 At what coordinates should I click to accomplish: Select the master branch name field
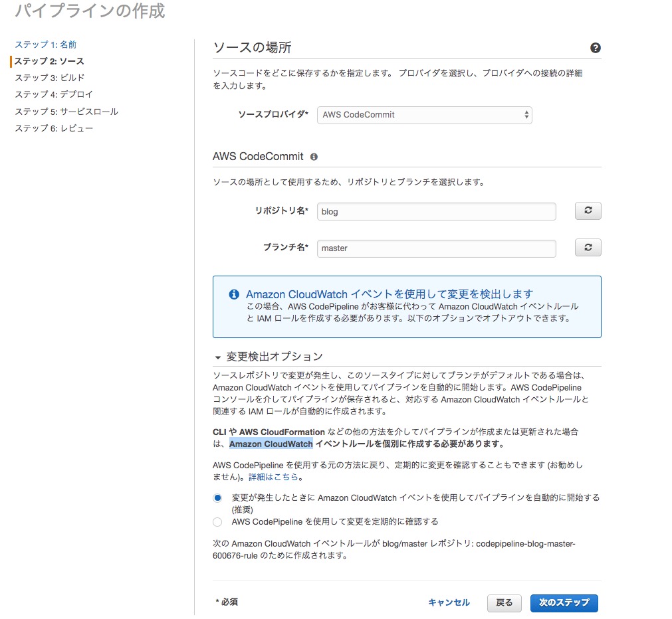[437, 248]
